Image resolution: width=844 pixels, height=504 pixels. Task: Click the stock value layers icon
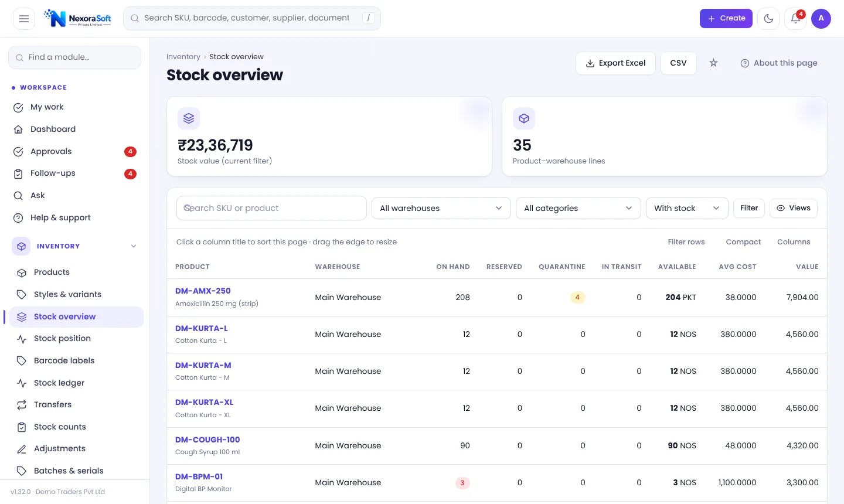click(189, 118)
